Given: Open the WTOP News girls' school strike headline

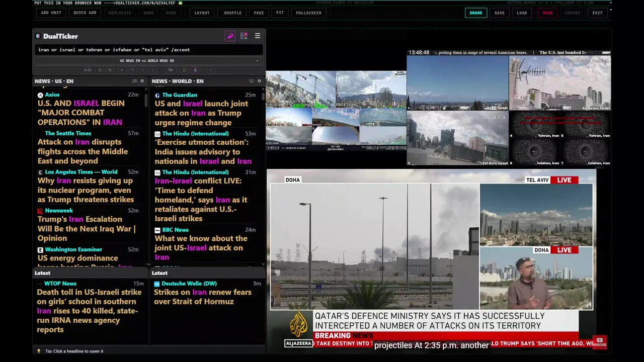Looking at the screenshot, I should coord(89,311).
